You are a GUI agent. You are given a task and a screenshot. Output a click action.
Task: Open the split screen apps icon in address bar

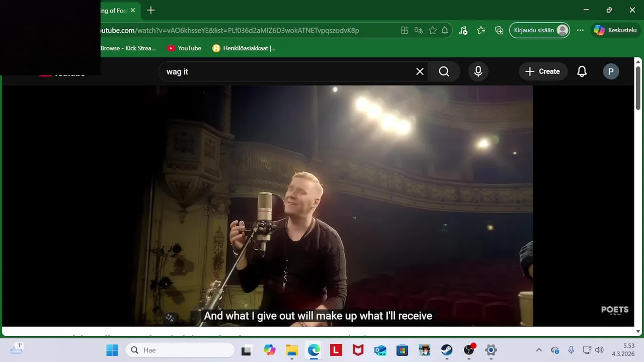(405, 30)
